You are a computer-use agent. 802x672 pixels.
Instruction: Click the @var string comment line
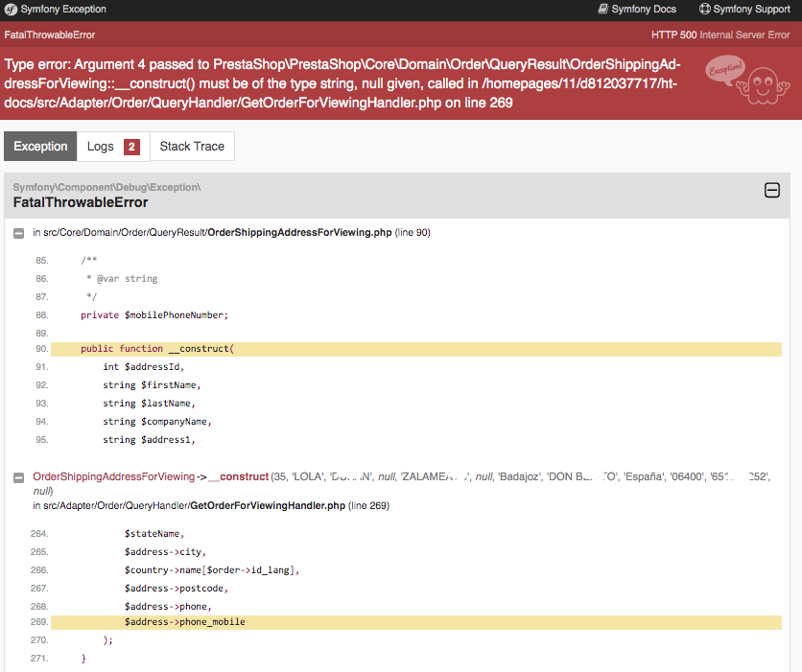pyautogui.click(x=122, y=279)
